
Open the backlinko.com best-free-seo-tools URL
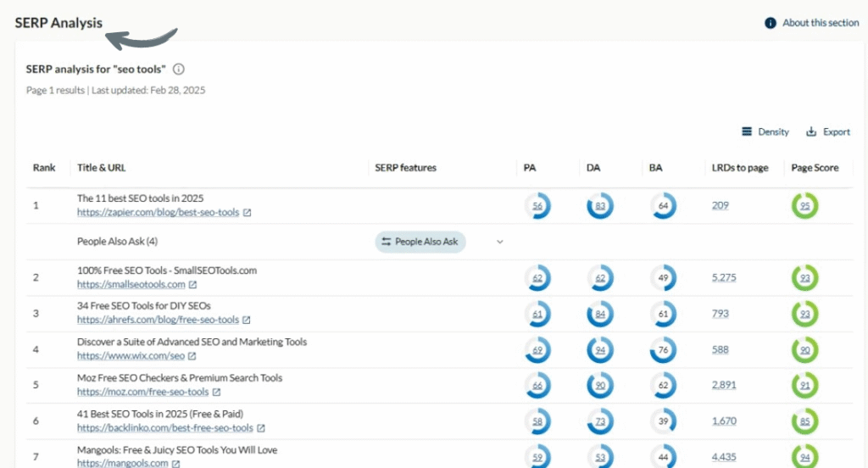coord(165,427)
